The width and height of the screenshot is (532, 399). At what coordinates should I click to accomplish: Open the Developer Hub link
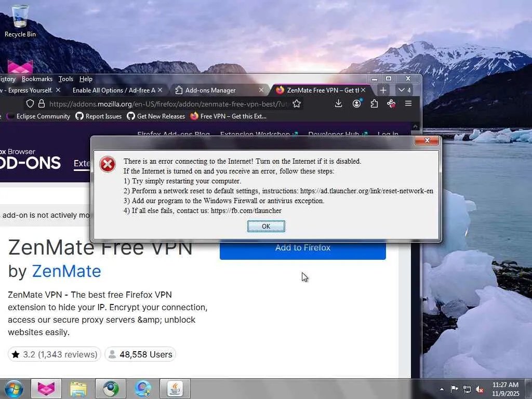(338, 134)
